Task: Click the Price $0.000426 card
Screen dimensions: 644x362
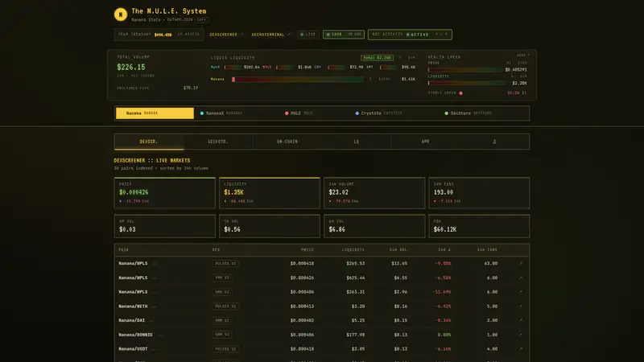Action: pos(165,193)
